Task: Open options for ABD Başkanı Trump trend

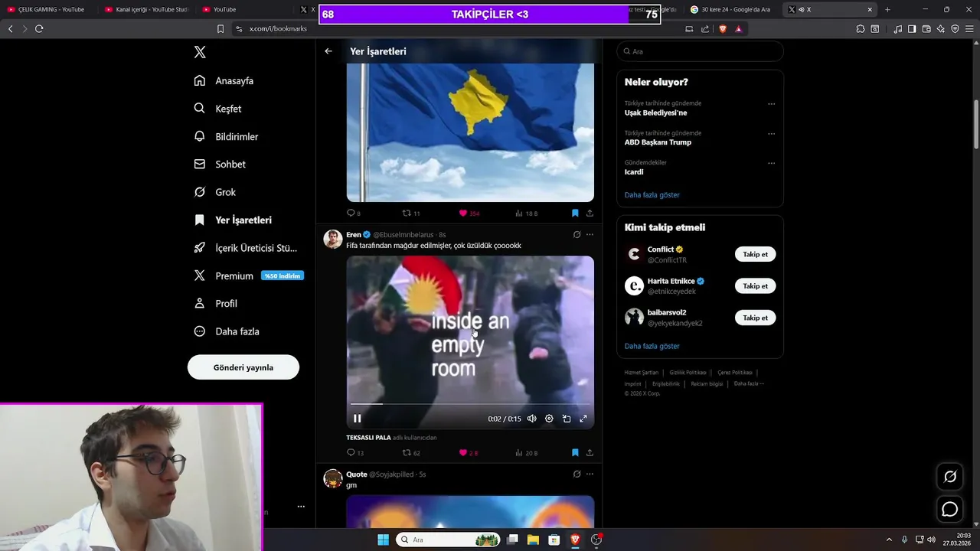Action: 771,134
